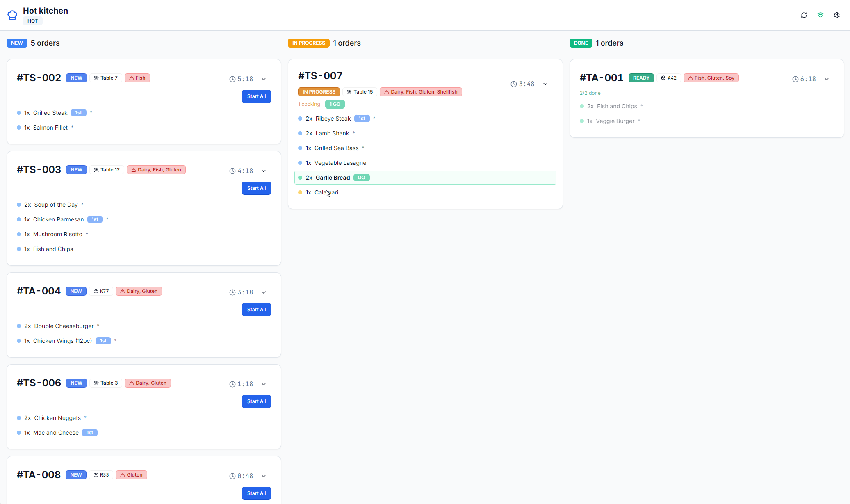This screenshot has width=850, height=504.
Task: Click the refresh sync icon in the top bar
Action: point(804,15)
